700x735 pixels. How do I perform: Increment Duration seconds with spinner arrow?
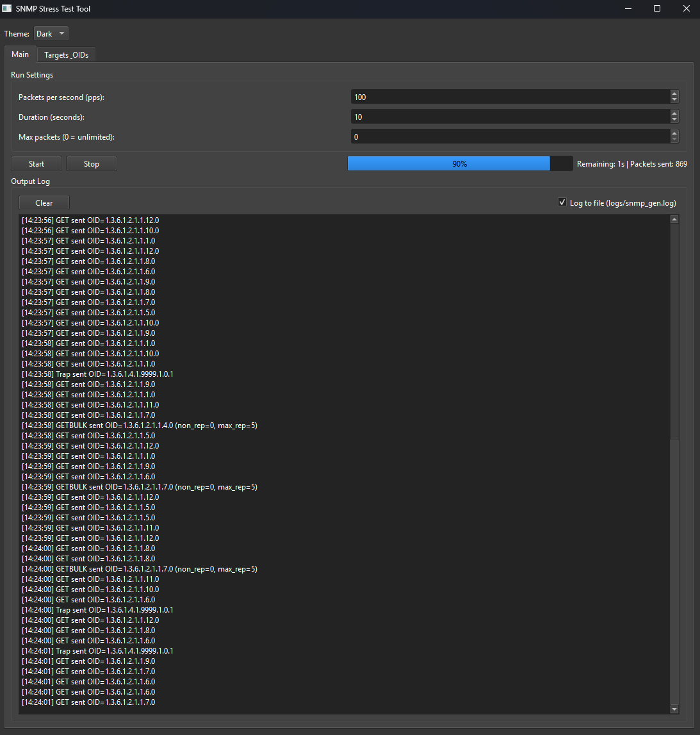[674, 113]
